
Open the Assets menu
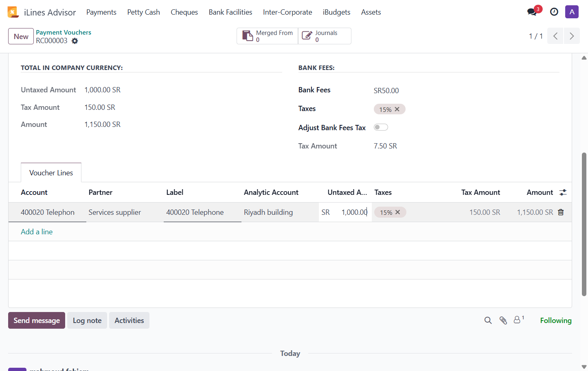click(x=371, y=12)
